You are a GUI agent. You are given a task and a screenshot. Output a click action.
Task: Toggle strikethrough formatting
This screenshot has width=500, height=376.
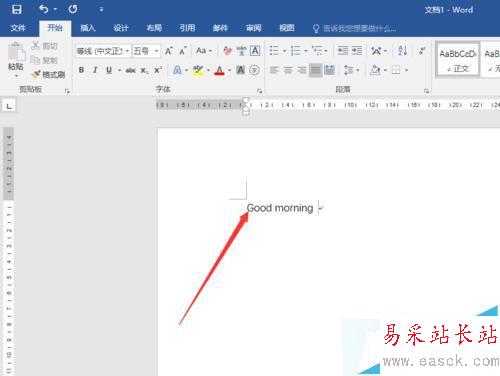(130, 70)
